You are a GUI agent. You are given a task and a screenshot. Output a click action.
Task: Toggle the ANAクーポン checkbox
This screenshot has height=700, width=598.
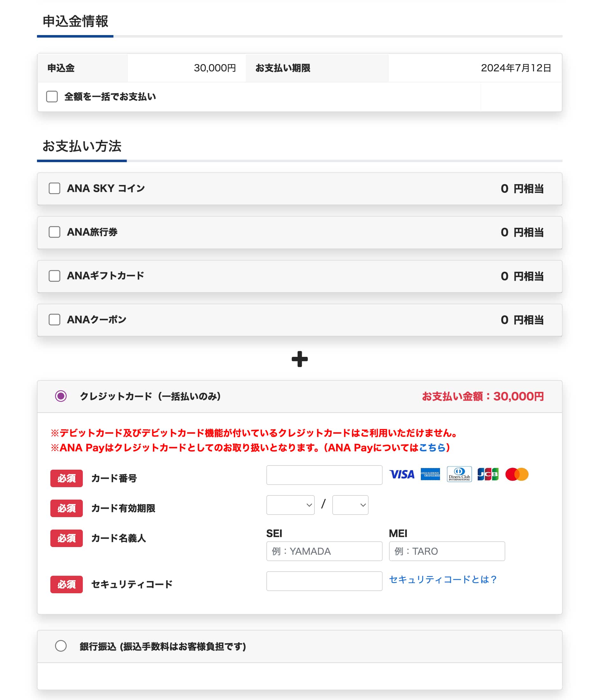coord(54,320)
